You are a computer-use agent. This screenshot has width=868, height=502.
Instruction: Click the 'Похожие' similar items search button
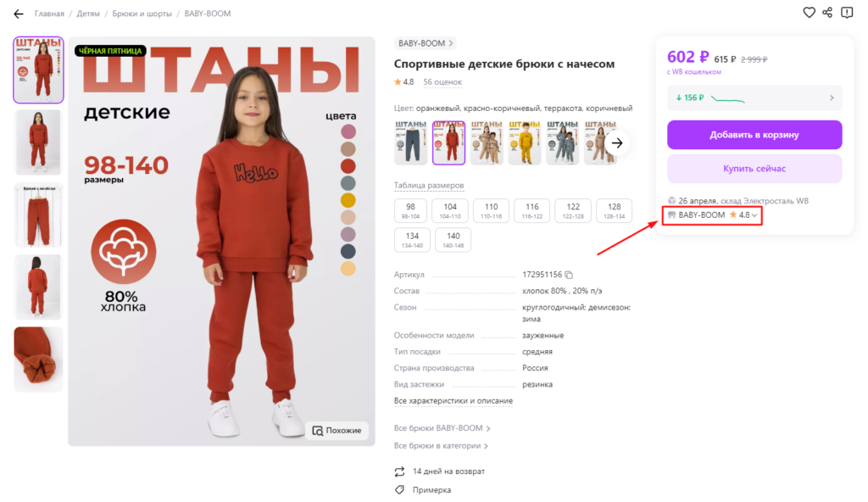pyautogui.click(x=337, y=431)
